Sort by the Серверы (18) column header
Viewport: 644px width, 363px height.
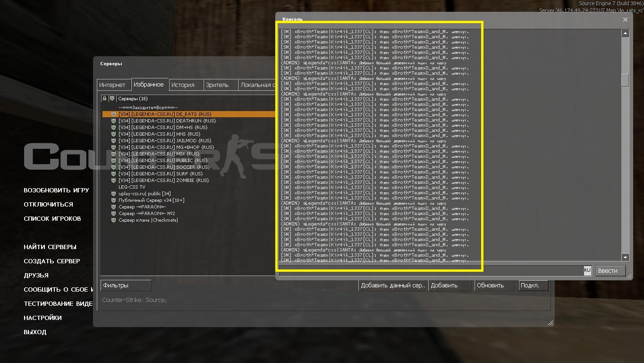[195, 98]
